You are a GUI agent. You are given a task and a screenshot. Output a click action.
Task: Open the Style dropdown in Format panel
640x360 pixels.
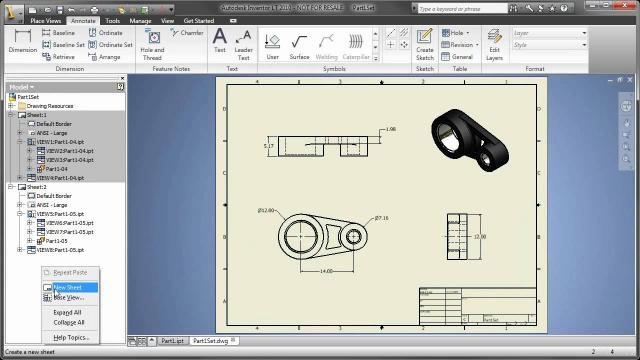[x=549, y=45]
